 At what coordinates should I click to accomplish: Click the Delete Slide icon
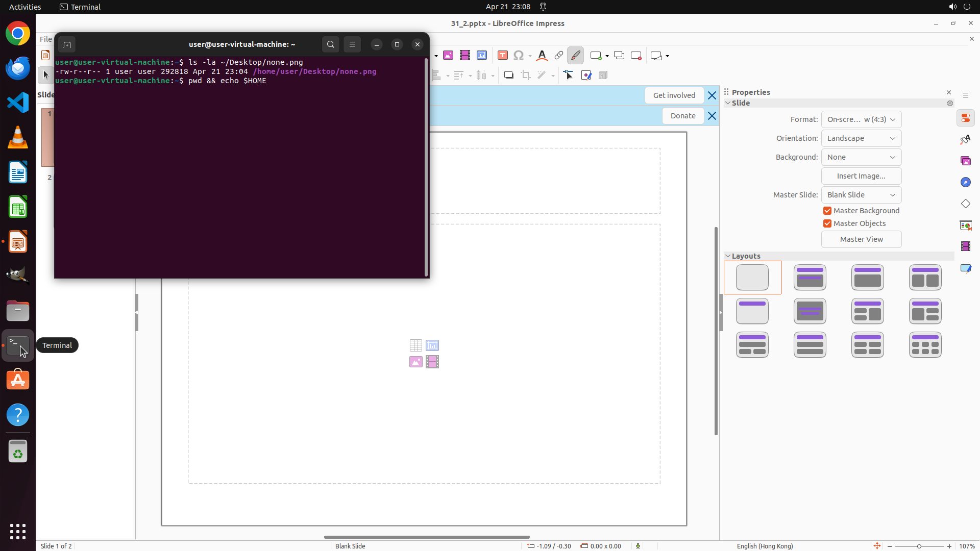click(x=636, y=56)
